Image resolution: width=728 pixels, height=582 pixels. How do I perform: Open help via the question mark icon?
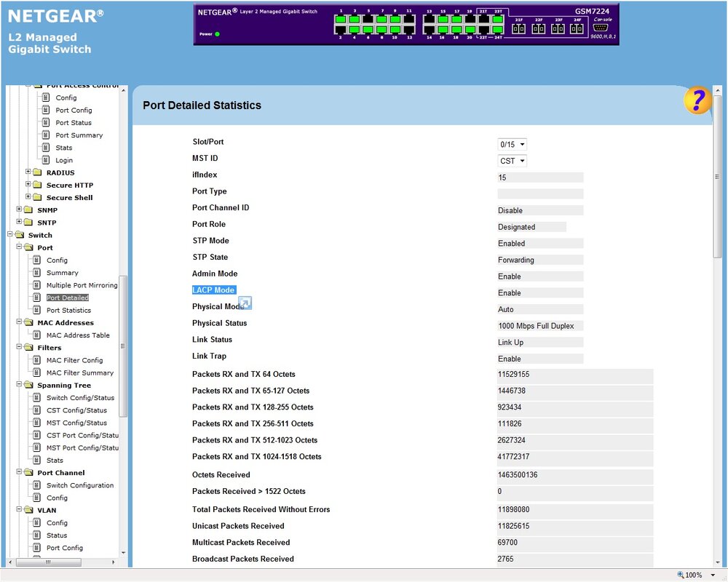coord(697,100)
